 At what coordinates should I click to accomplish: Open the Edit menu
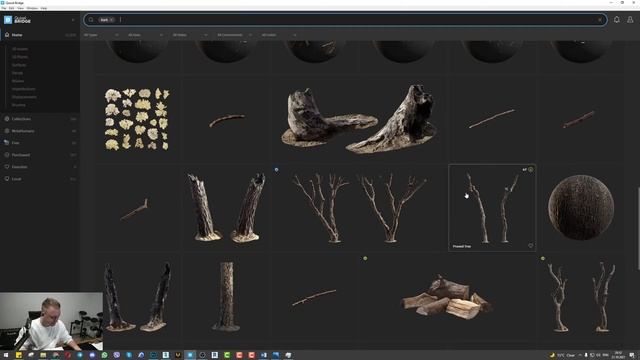11,8
